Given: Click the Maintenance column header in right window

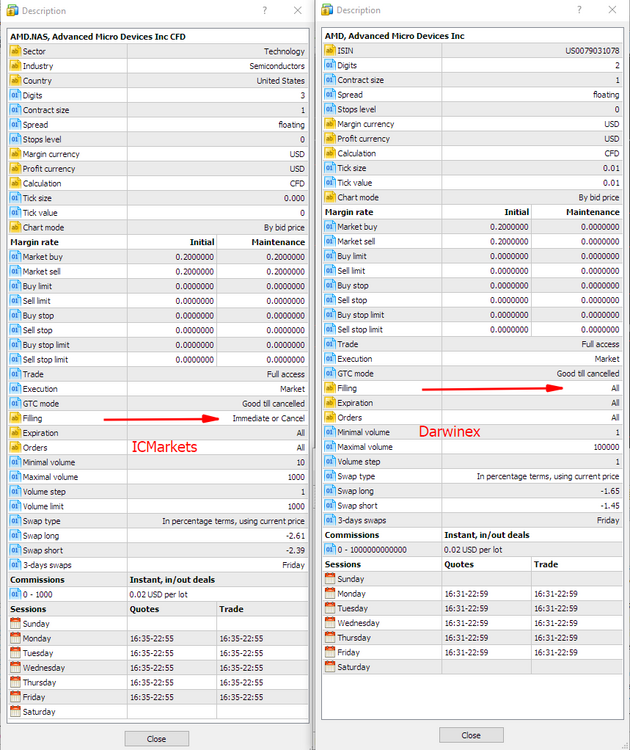Looking at the screenshot, I should [593, 212].
